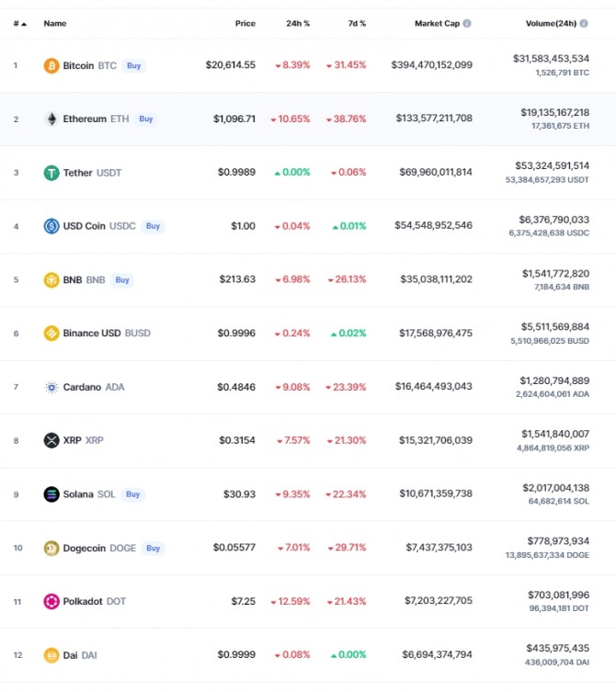Screen dimensions: 616x692
Task: Click the Ethereum diamond logo icon
Action: 51,119
